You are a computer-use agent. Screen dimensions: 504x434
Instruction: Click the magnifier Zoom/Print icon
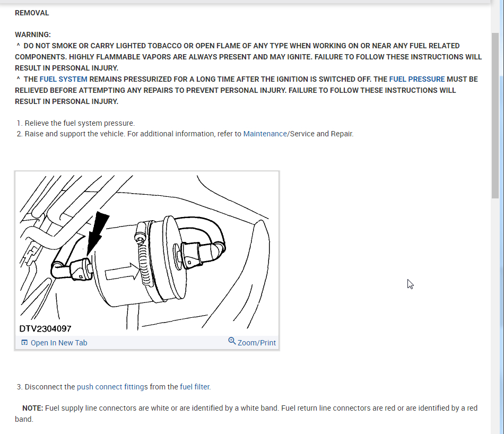pos(232,341)
